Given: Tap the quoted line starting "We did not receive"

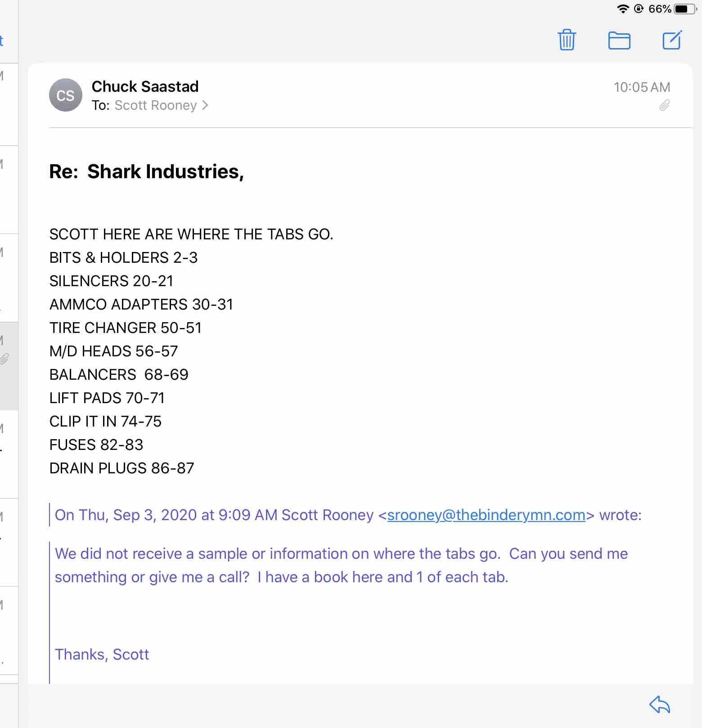Looking at the screenshot, I should pyautogui.click(x=341, y=553).
